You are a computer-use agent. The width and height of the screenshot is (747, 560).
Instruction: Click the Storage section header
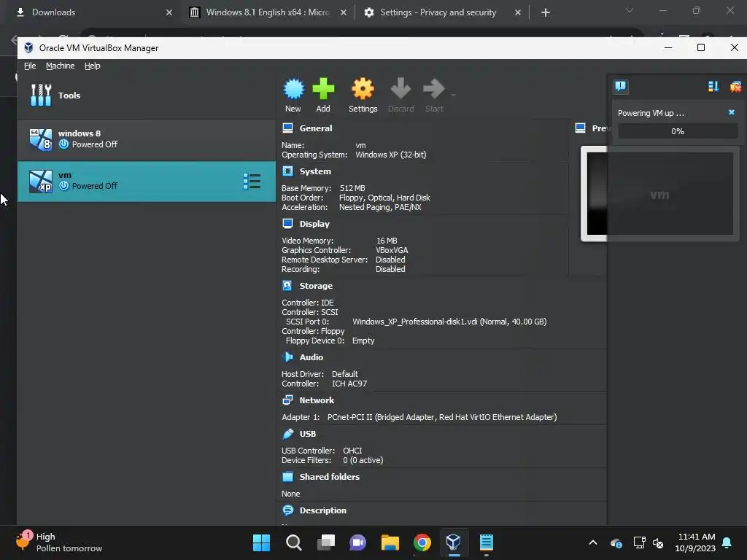(x=316, y=286)
